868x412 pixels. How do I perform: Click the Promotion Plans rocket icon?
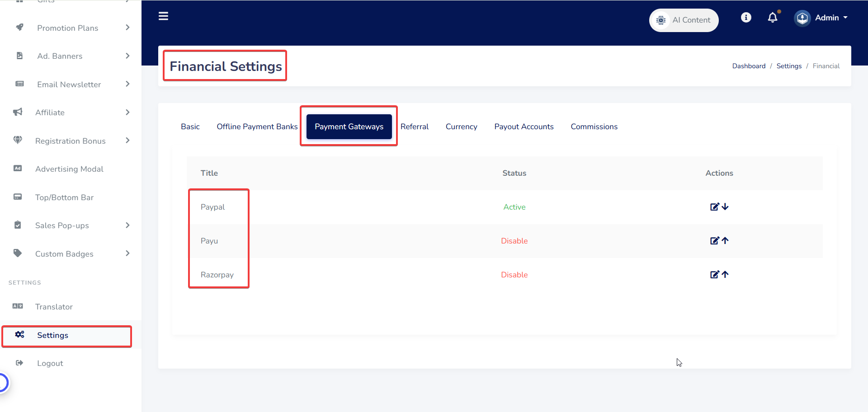19,28
